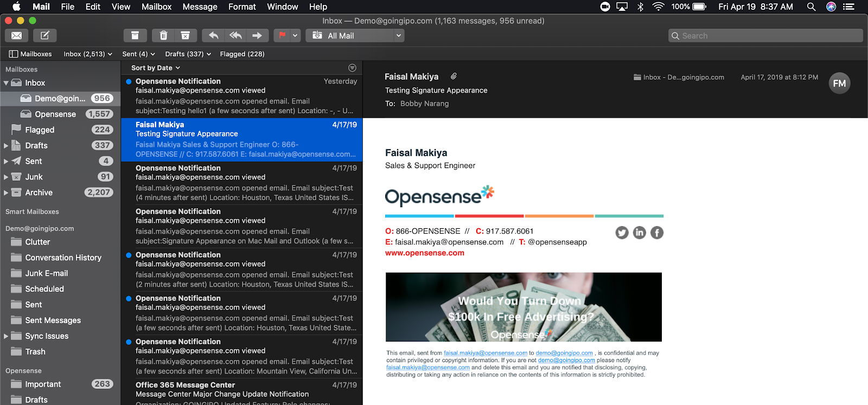Click the AirPlay display icon
Image resolution: width=868 pixels, height=405 pixels.
coord(622,7)
